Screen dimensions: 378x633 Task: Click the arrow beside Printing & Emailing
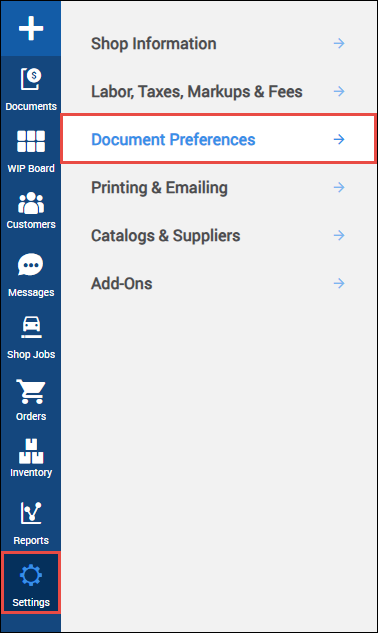pos(339,187)
